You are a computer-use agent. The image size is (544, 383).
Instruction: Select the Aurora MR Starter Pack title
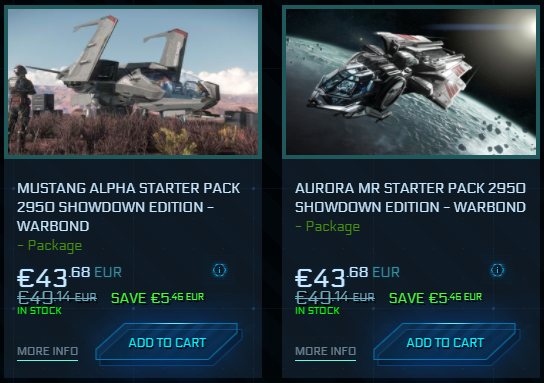[410, 198]
